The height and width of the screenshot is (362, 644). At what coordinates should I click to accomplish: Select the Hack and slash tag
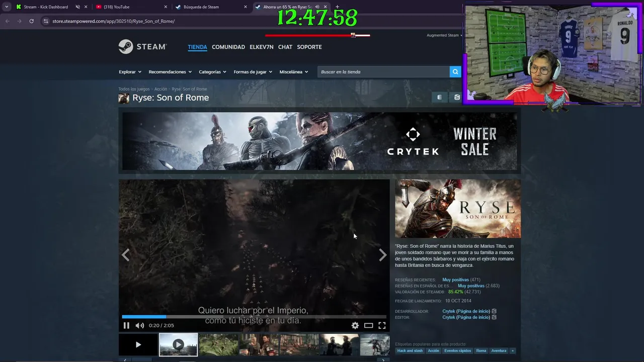pyautogui.click(x=410, y=350)
